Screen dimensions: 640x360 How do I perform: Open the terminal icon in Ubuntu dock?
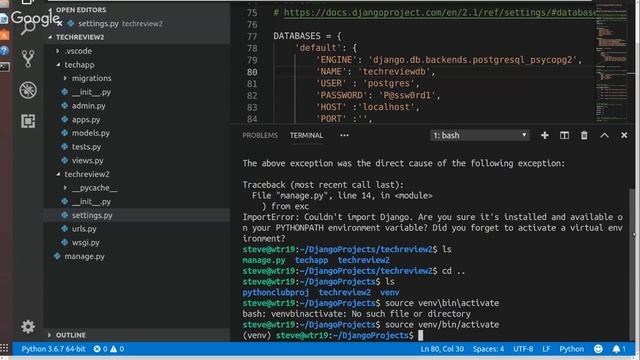pos(4,67)
